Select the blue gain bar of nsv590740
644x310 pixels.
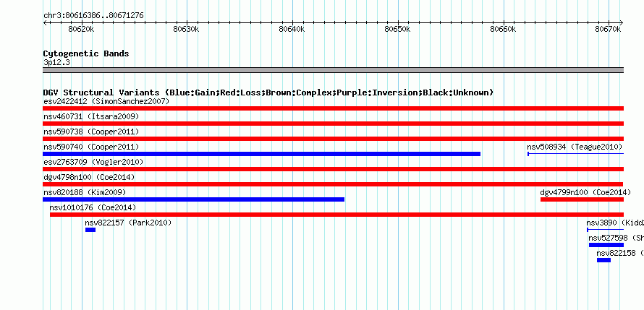[x=262, y=154]
